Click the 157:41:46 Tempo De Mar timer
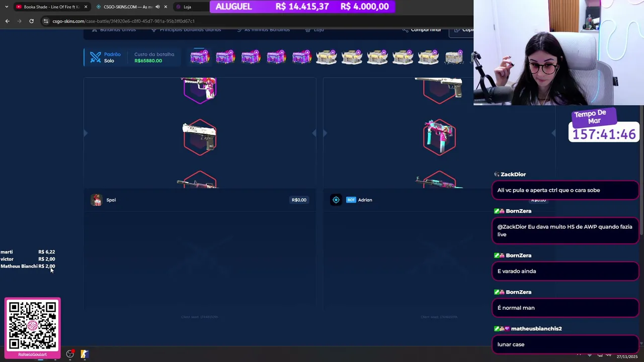This screenshot has height=362, width=644. [x=604, y=134]
